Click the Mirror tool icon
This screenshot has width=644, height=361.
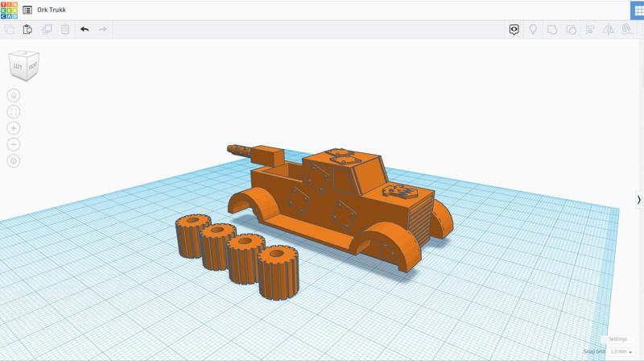click(609, 29)
